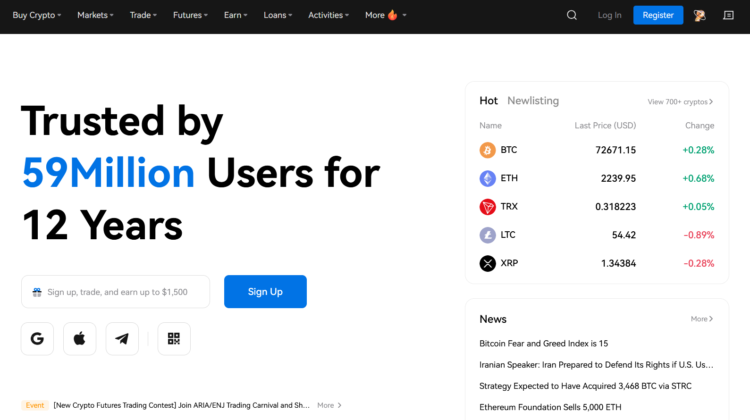
Task: Click the BTC coin icon
Action: pos(487,150)
